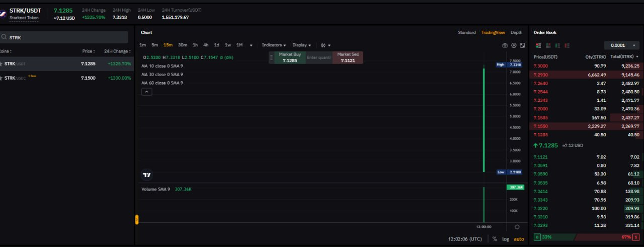This screenshot has width=644, height=247.
Task: Click Market Sell at 7.1121
Action: 348,57
